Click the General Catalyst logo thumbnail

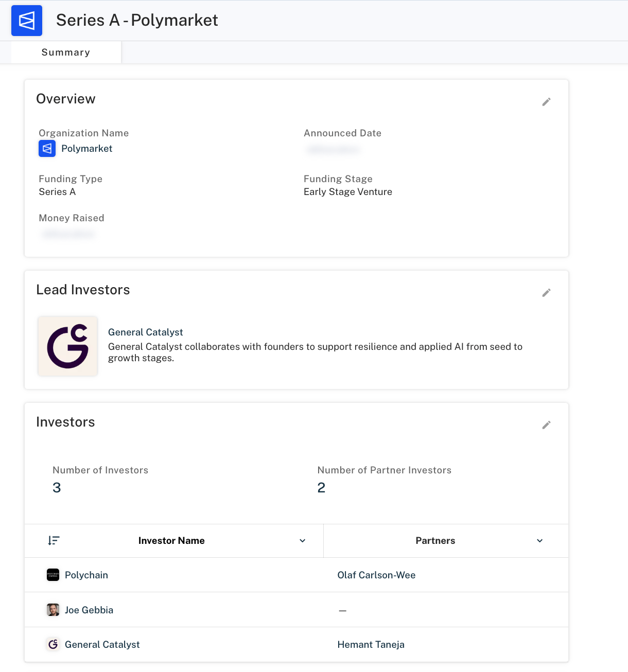[68, 346]
